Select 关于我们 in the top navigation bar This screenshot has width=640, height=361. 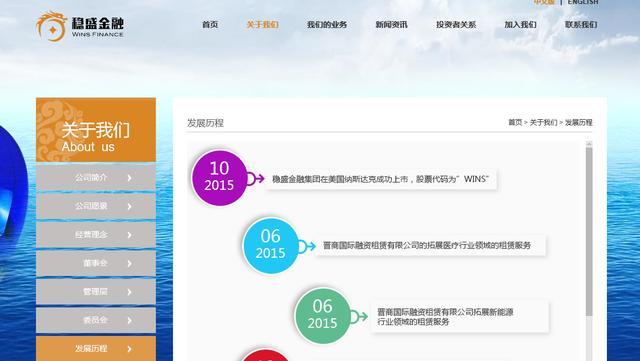pos(262,25)
